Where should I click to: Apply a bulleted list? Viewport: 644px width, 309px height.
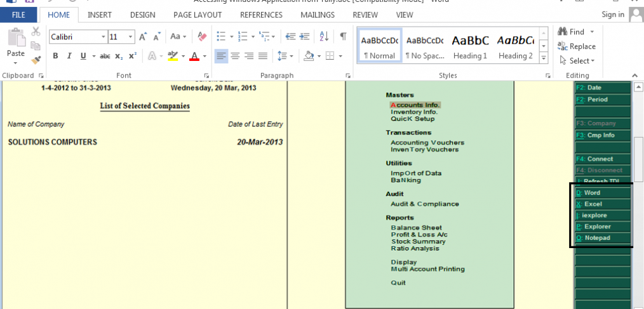click(x=222, y=37)
